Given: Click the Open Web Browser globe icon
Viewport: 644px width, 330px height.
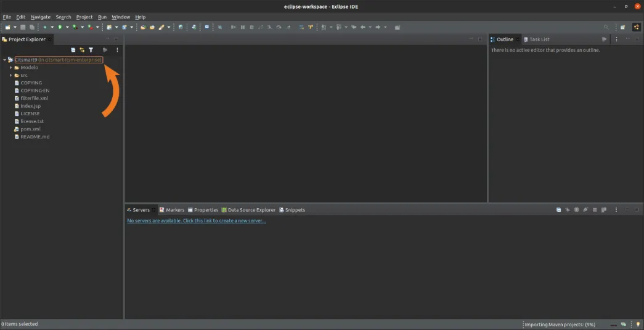Looking at the screenshot, I should click(x=181, y=27).
